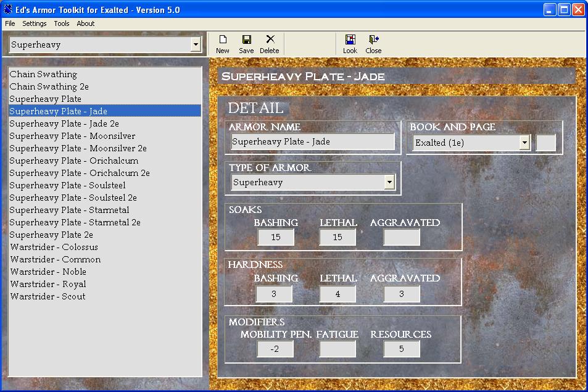Click the Soaks Lethal field
The width and height of the screenshot is (588, 392).
[337, 237]
